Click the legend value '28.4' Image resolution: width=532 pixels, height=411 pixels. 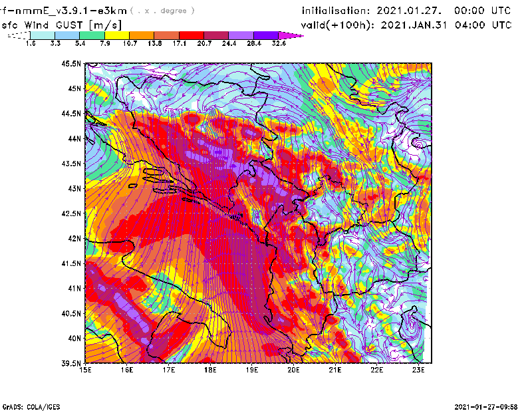(x=254, y=43)
